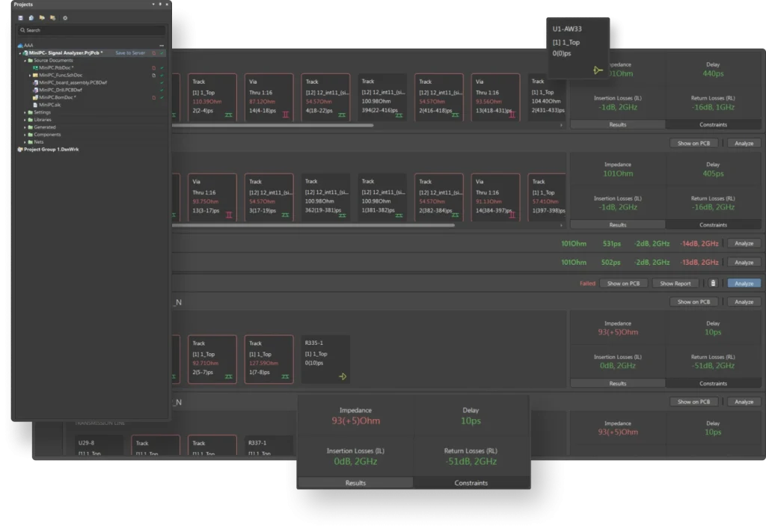Click the green check status beside MiniPC_Drill.PCBDwf
766x532 pixels.
coord(161,90)
